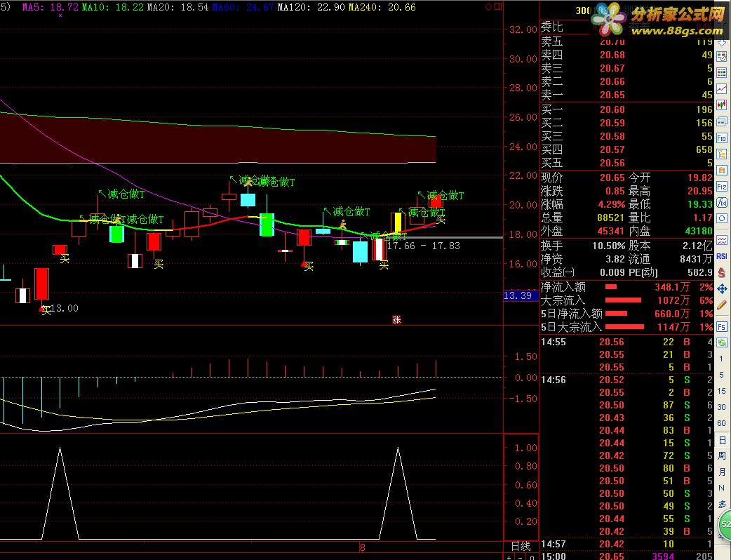
Task: Select the '多' multi-period option
Action: (722, 504)
